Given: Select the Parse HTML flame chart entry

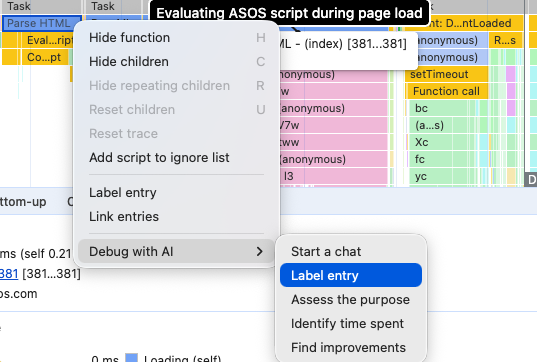Looking at the screenshot, I should tap(41, 23).
